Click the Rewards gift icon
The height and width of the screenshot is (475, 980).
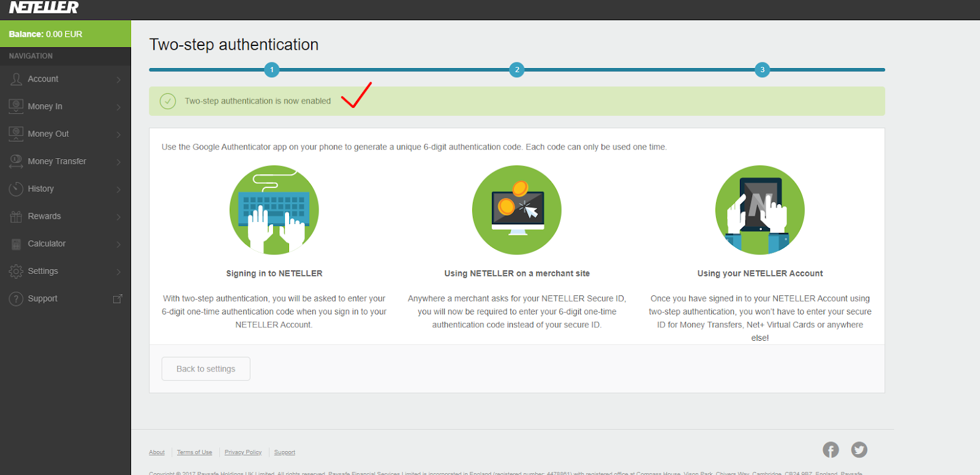click(x=16, y=216)
